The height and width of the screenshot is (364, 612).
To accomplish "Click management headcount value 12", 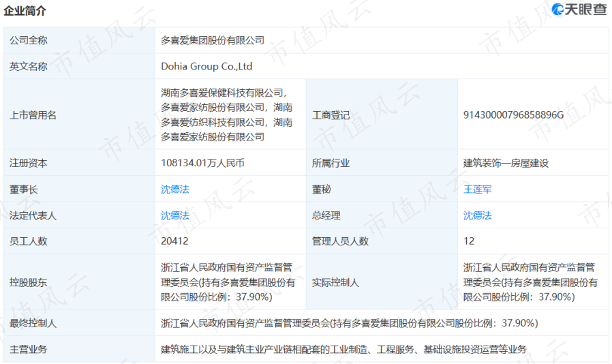I will [469, 241].
